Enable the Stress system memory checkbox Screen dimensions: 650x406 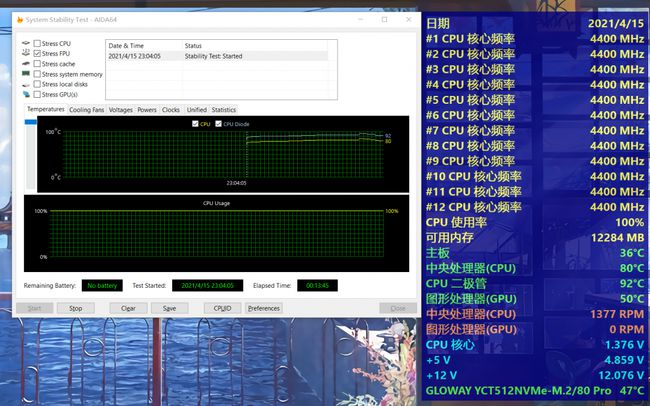pos(38,74)
